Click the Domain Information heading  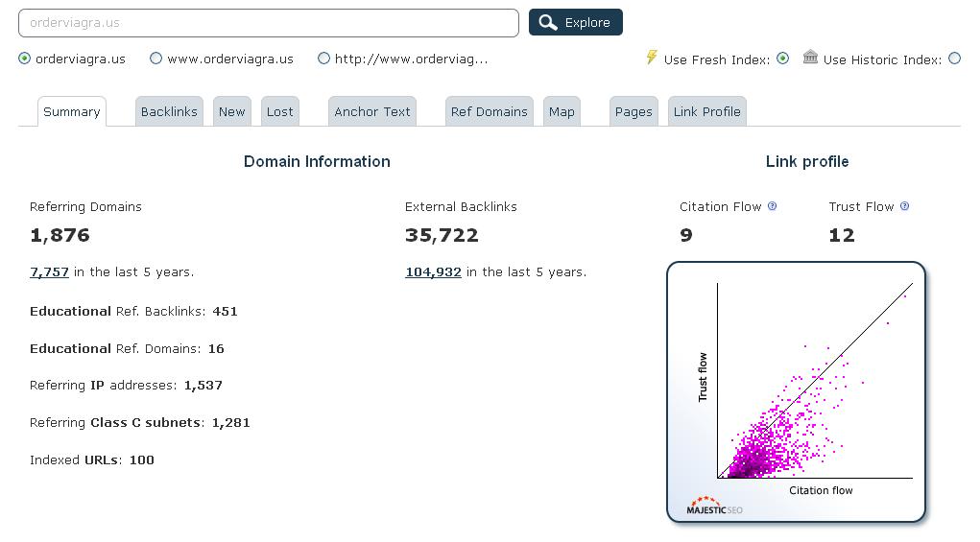click(317, 162)
